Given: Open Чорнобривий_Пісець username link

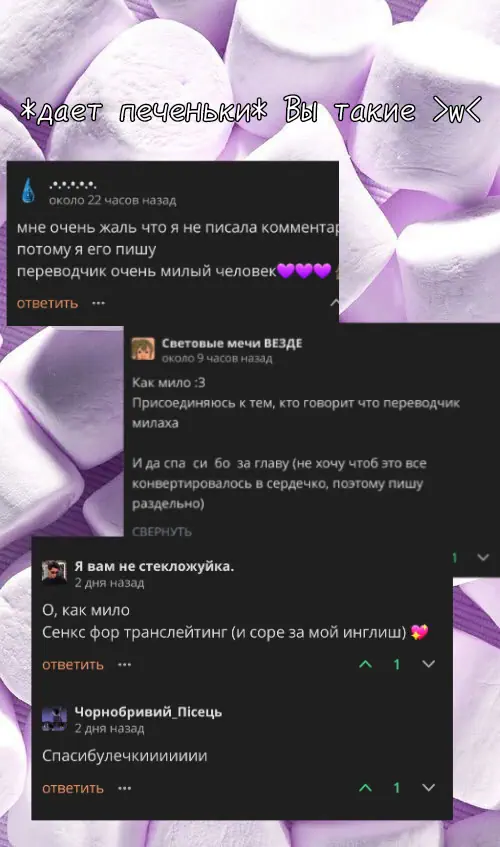Looking at the screenshot, I should (148, 712).
